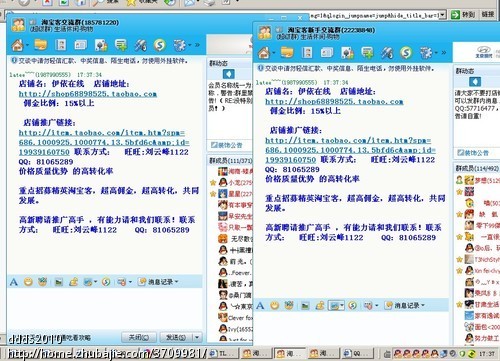This screenshot has height=361, width=500.
Task: Click settings gear icon in left toolbar
Action: click(x=180, y=45)
